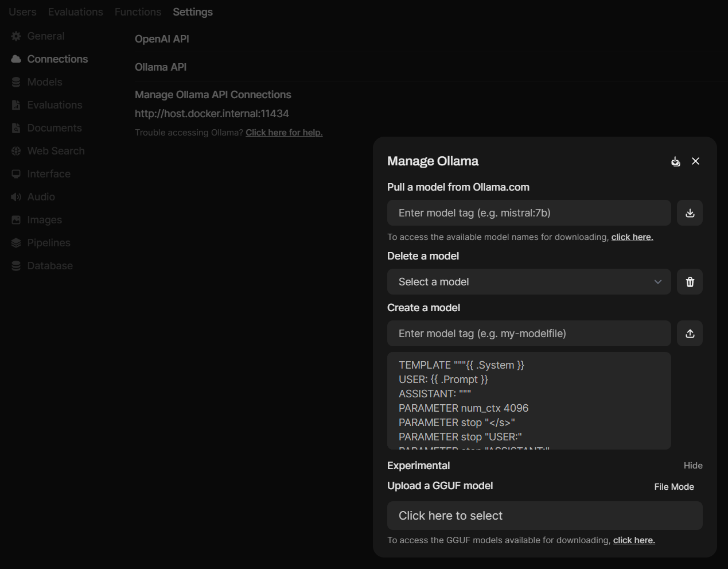Toggle File Mode for GGUF upload
The height and width of the screenshot is (569, 728).
(674, 487)
